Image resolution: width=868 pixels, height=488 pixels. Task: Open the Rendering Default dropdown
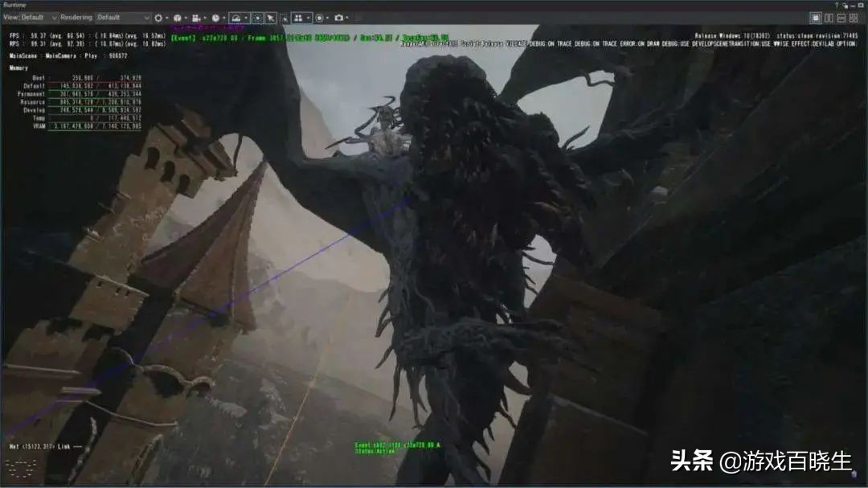[123, 18]
